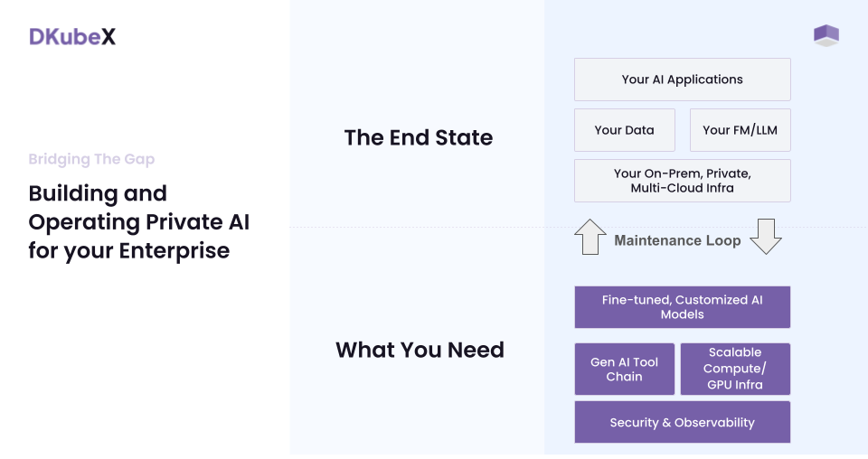Image resolution: width=868 pixels, height=459 pixels.
Task: Select the Security & Observability block
Action: 682,422
